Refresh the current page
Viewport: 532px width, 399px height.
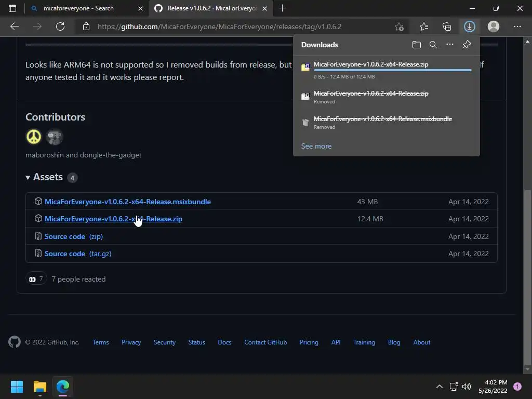click(x=60, y=26)
